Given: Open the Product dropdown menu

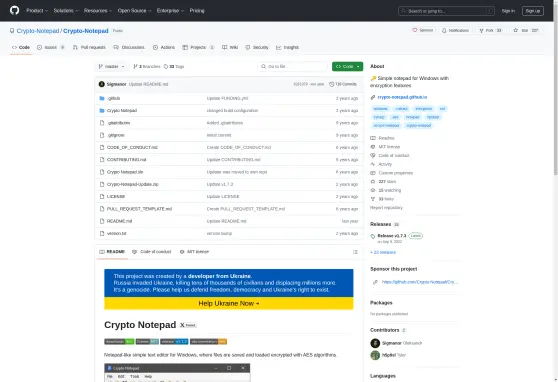Looking at the screenshot, I should pyautogui.click(x=37, y=11).
